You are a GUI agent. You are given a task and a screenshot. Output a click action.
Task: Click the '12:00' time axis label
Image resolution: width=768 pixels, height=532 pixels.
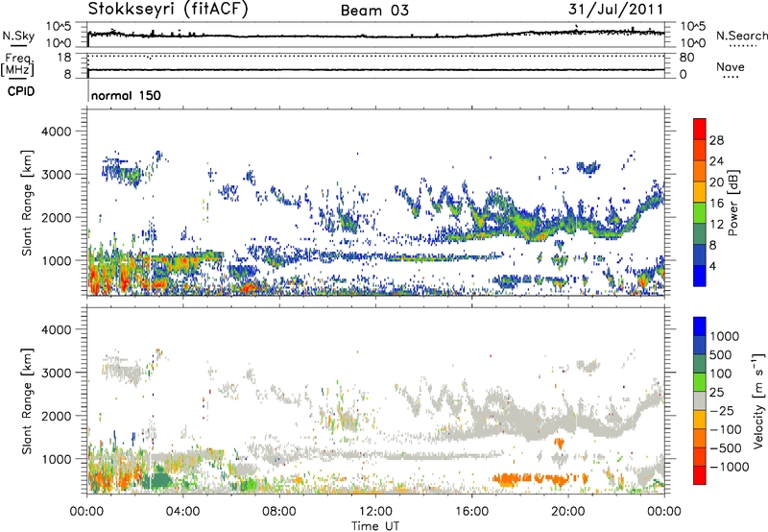[375, 512]
